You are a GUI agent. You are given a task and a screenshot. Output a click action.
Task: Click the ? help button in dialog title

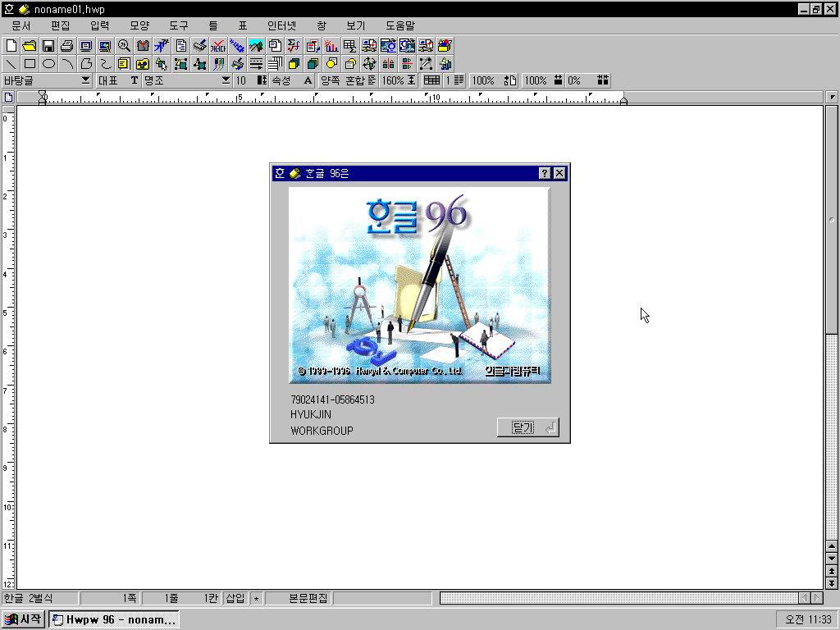(545, 173)
